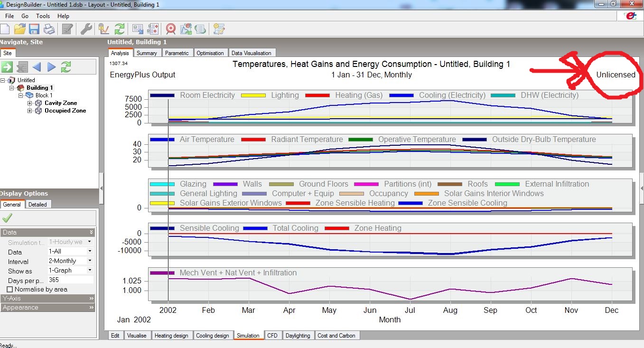
Task: Open the Optimisation tab
Action: 210,53
